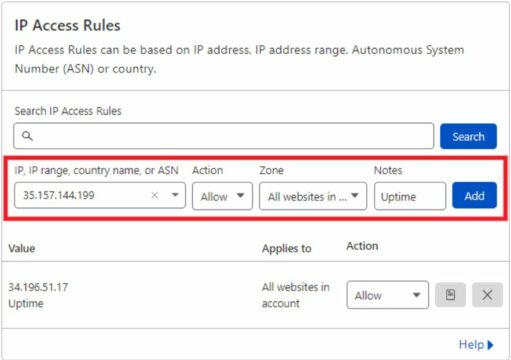Click 'All websites in account' cell

[x=296, y=295]
